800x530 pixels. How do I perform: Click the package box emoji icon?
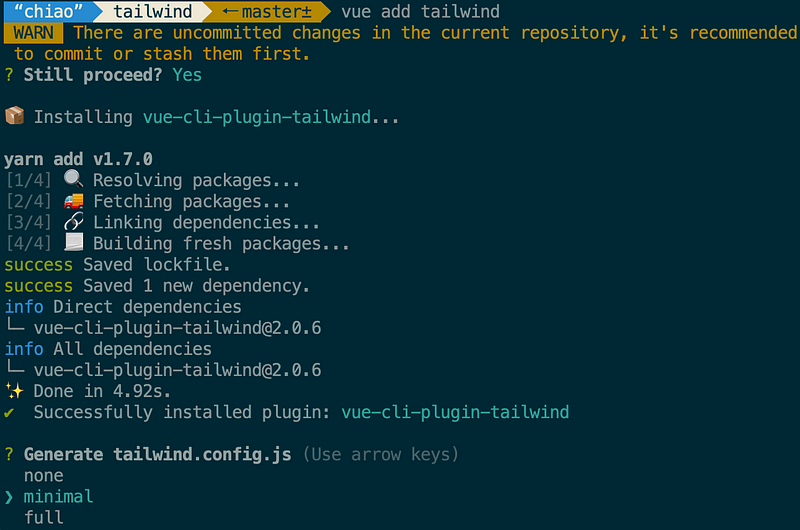(x=13, y=117)
